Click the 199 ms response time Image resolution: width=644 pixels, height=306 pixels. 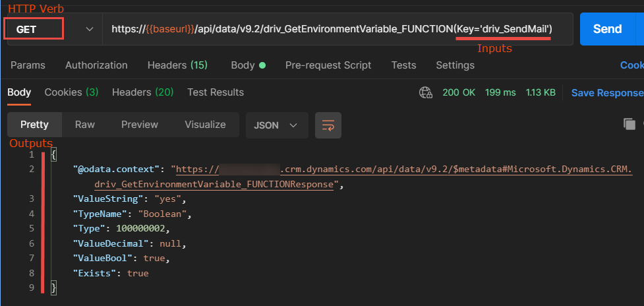[x=500, y=93]
